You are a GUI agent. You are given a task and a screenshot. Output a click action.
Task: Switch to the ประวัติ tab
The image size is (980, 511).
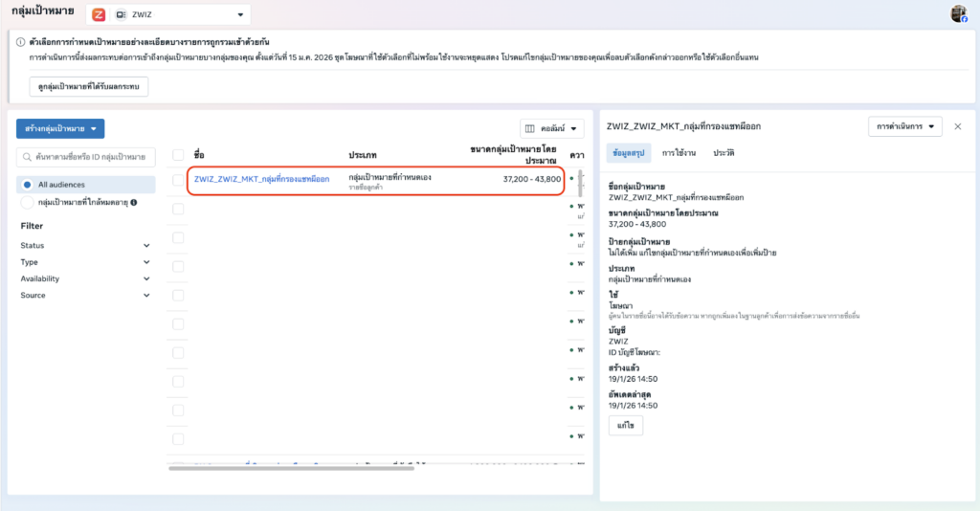click(x=724, y=153)
